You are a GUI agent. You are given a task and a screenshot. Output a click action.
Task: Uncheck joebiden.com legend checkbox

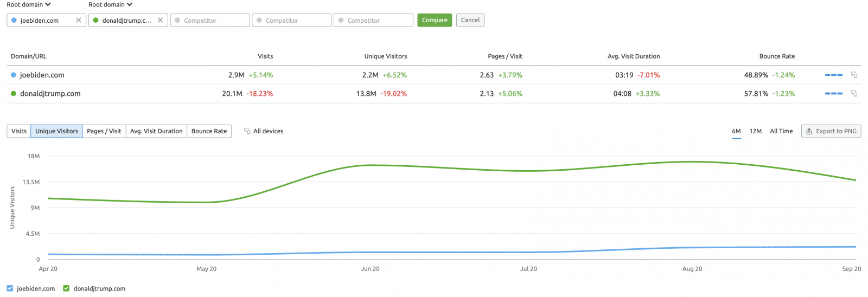(10, 288)
